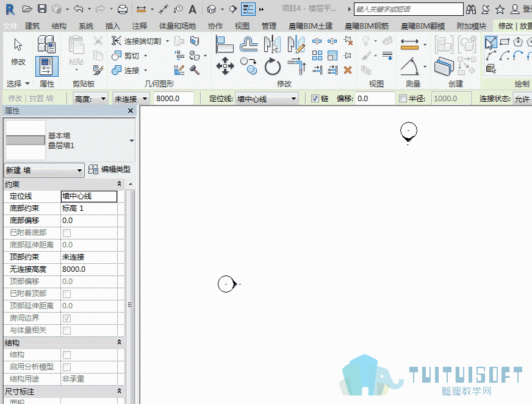Select the Rectangle draw tool
Viewport: 532px width, 404px height.
click(x=505, y=42)
